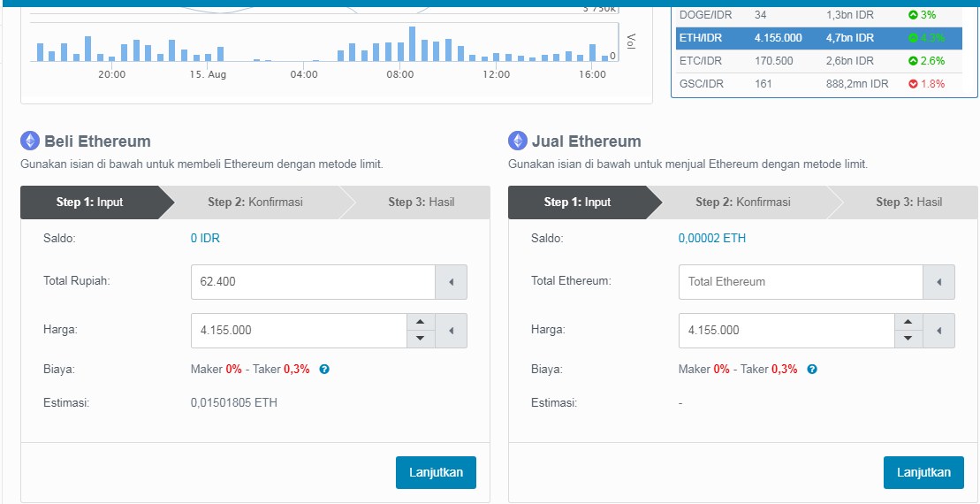Click the tallest volume bar near 08:00
This screenshot has height=504, width=980.
tap(412, 44)
